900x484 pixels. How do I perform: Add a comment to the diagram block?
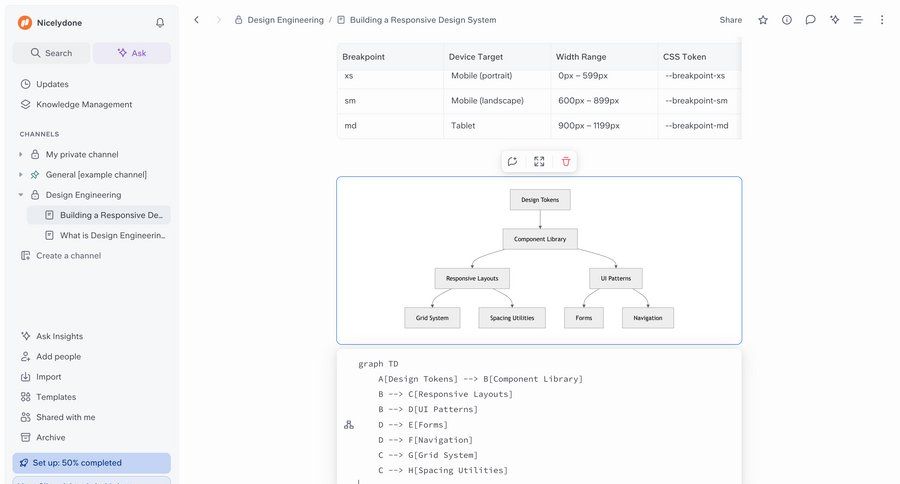(512, 161)
